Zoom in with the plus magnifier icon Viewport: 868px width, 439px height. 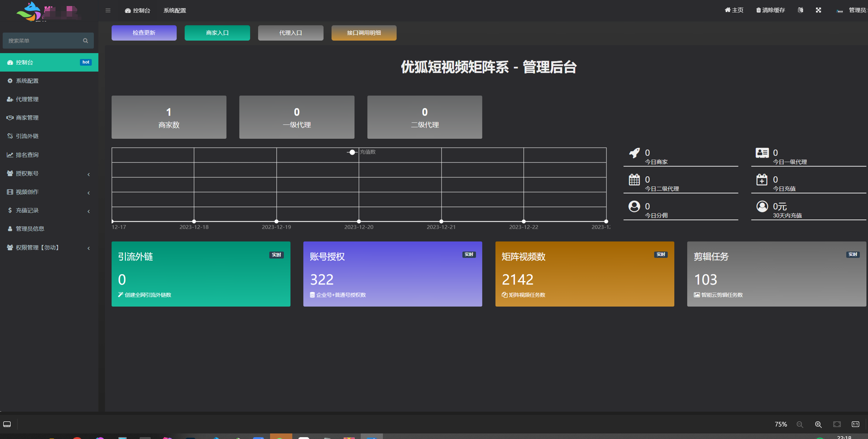click(818, 424)
